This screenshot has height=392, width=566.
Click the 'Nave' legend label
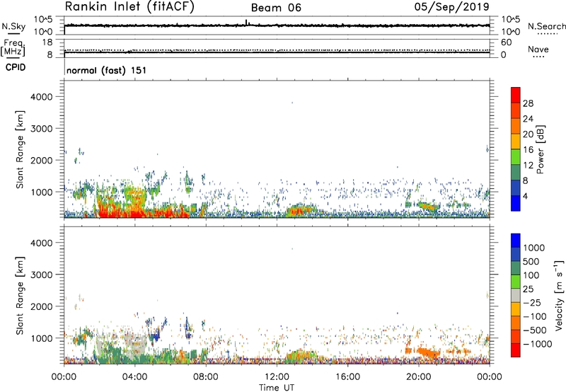pyautogui.click(x=538, y=49)
